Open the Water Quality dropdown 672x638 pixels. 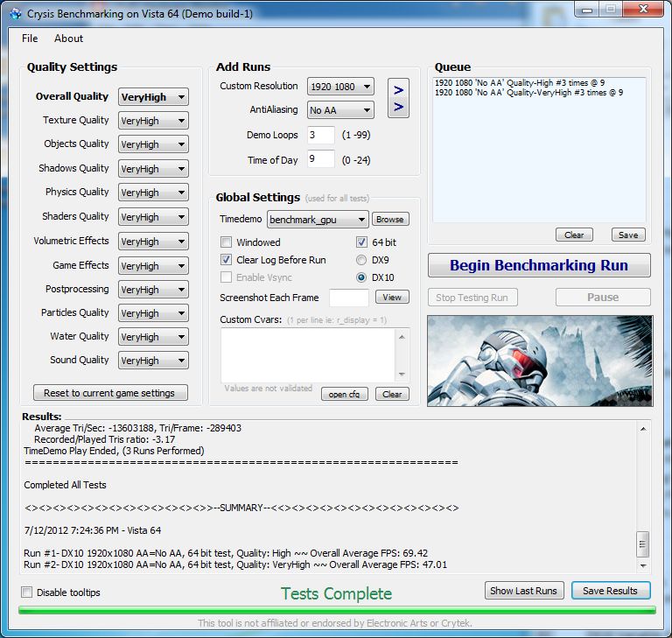(x=153, y=337)
